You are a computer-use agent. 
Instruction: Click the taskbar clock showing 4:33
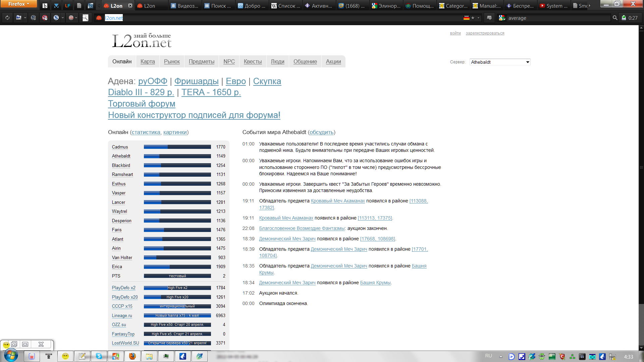[x=629, y=357]
